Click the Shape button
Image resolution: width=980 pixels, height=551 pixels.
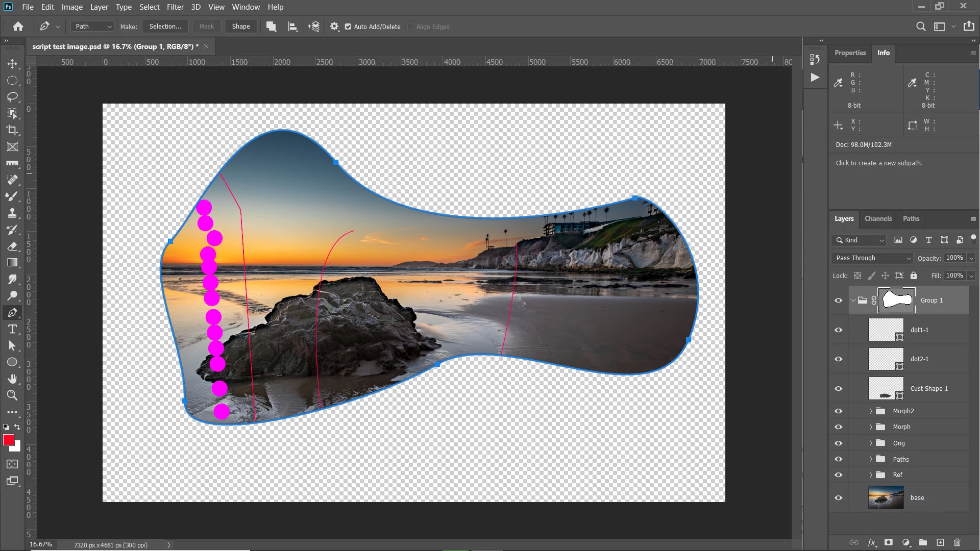tap(241, 27)
